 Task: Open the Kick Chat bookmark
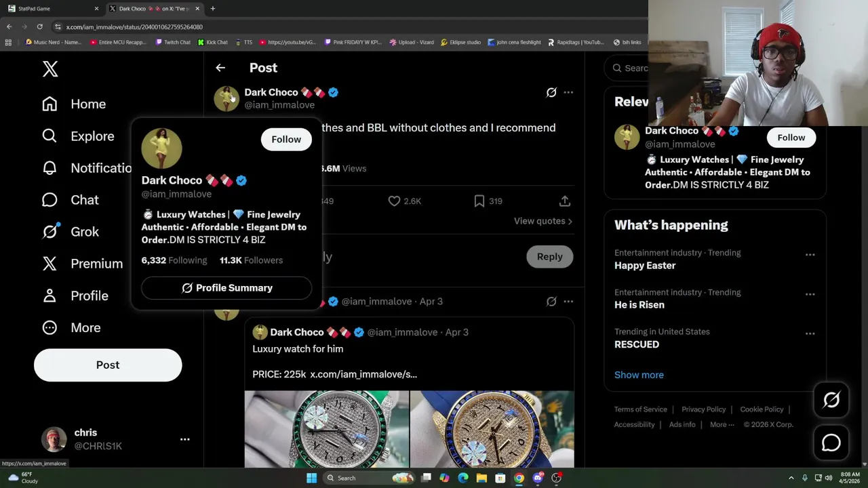click(x=213, y=42)
